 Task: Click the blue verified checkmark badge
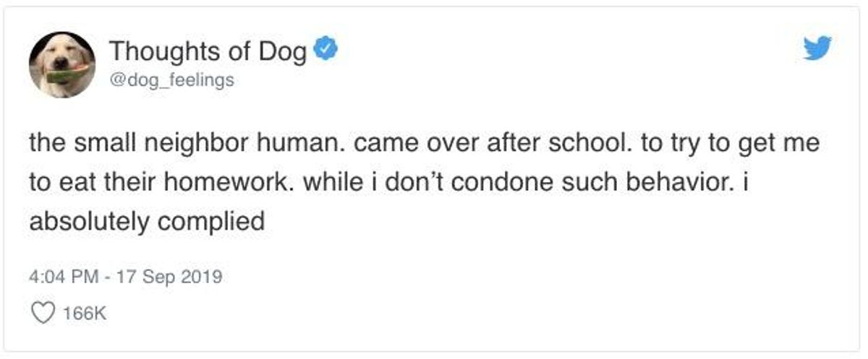point(324,51)
